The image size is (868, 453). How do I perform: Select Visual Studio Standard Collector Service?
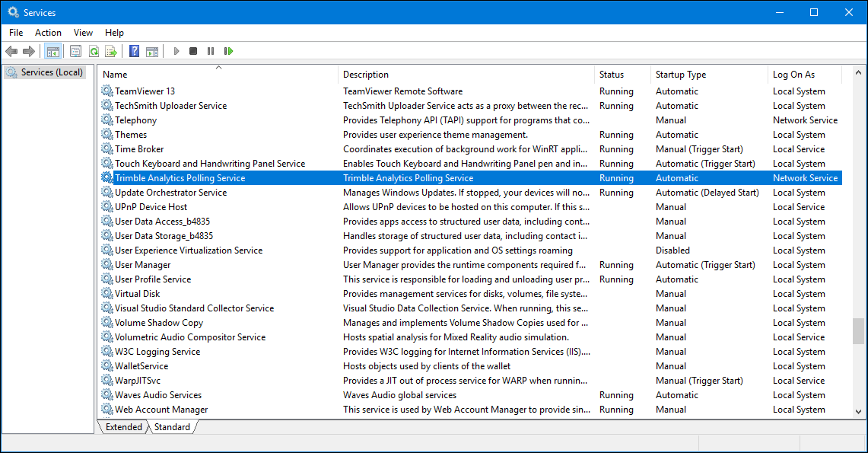point(194,308)
